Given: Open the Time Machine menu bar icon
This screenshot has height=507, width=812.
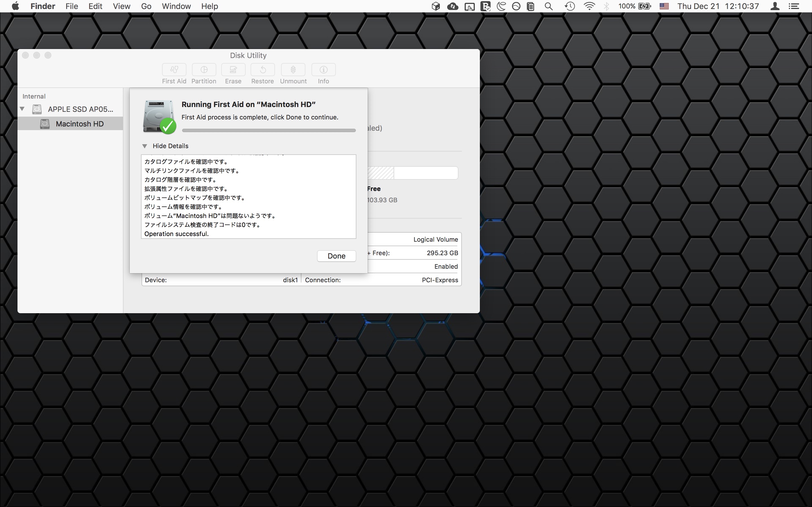Looking at the screenshot, I should pyautogui.click(x=570, y=6).
